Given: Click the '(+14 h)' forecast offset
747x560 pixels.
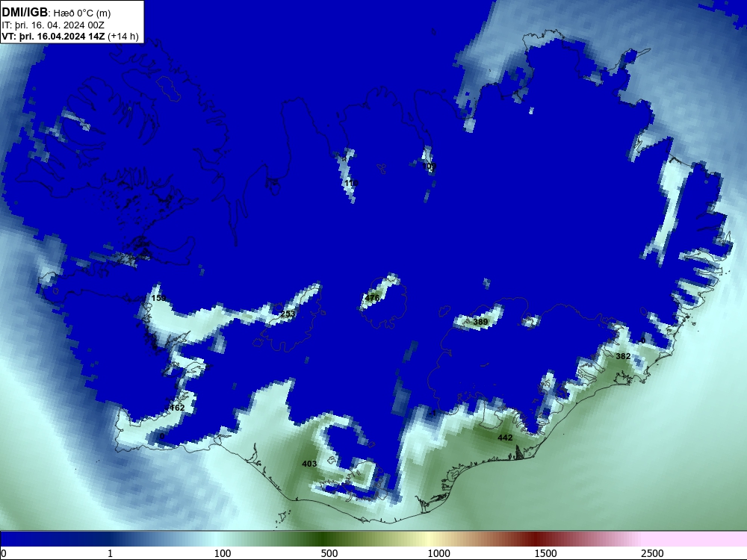Looking at the screenshot, I should point(123,37).
